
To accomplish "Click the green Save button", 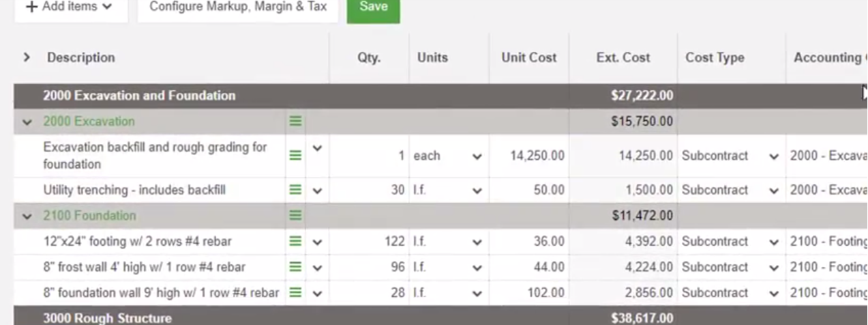I will coord(373,7).
